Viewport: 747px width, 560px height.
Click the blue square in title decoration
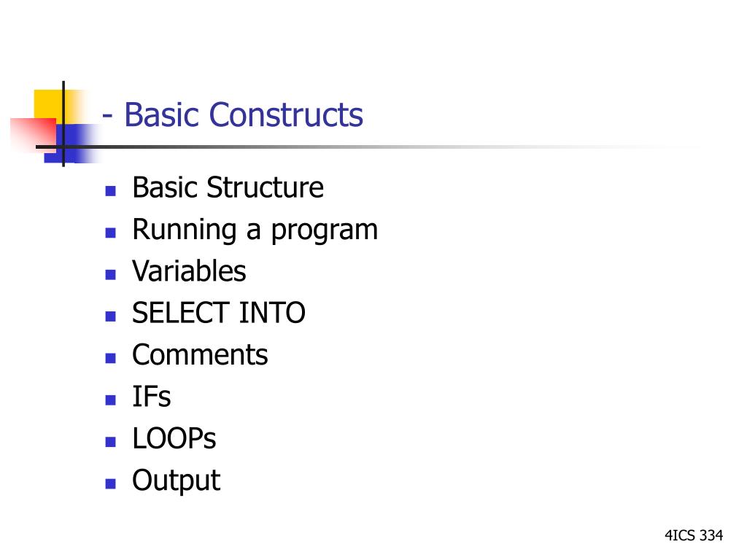(71, 143)
